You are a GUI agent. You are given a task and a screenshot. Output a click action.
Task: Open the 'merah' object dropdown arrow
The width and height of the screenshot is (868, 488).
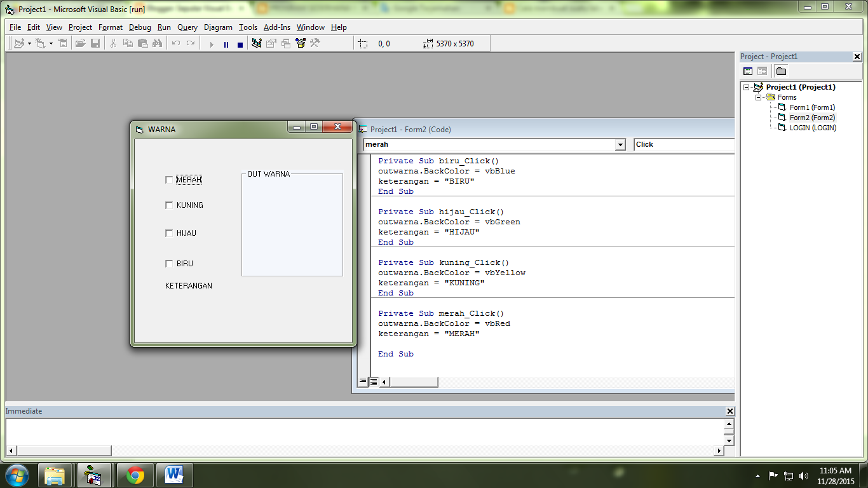620,145
